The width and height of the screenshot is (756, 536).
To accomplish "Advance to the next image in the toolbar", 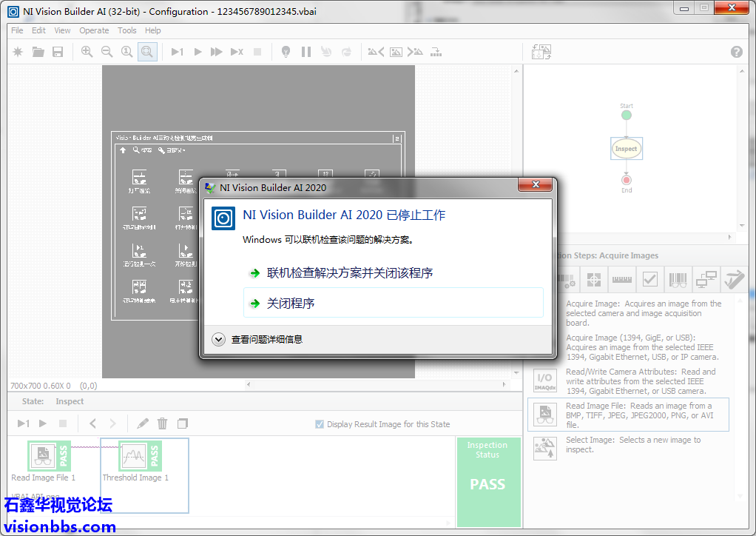I will pyautogui.click(x=415, y=52).
